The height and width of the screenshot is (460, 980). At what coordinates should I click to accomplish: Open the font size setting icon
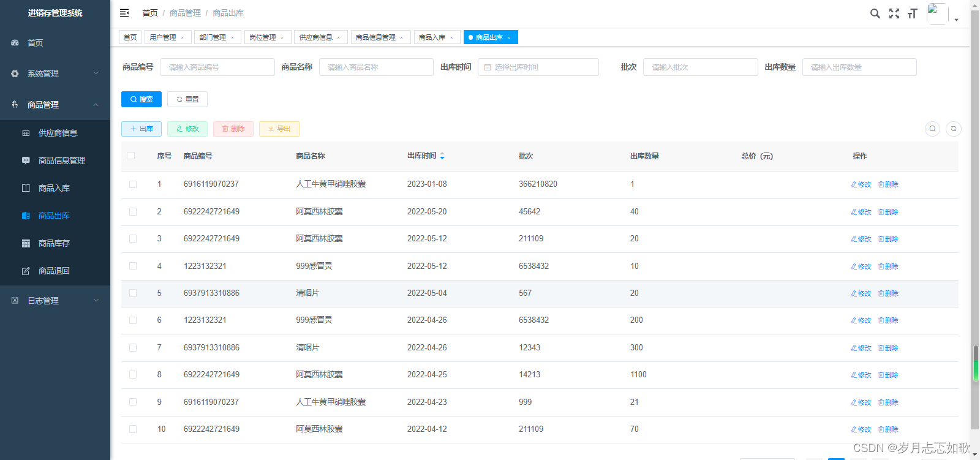[x=913, y=13]
